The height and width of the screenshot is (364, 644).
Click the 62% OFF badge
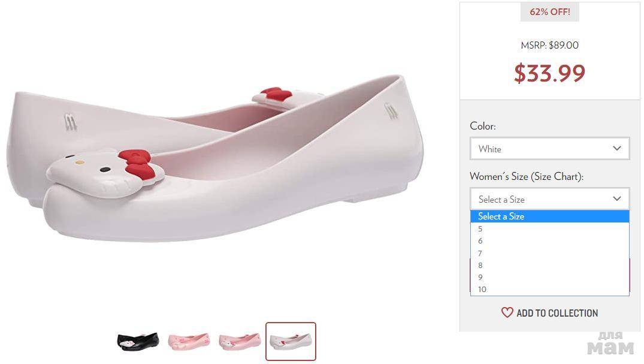(x=549, y=12)
